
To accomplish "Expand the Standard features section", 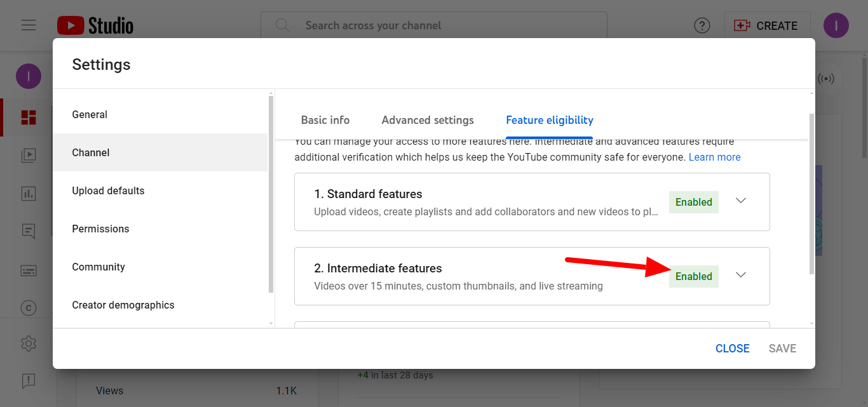I will tap(741, 201).
